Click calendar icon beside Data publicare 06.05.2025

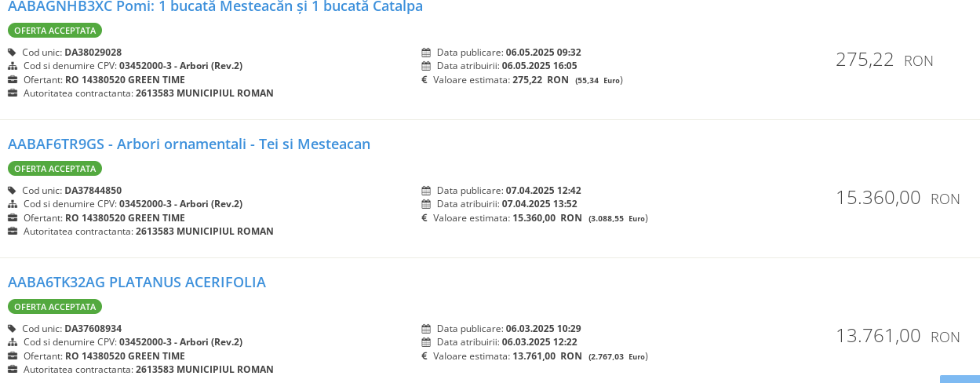[426, 53]
